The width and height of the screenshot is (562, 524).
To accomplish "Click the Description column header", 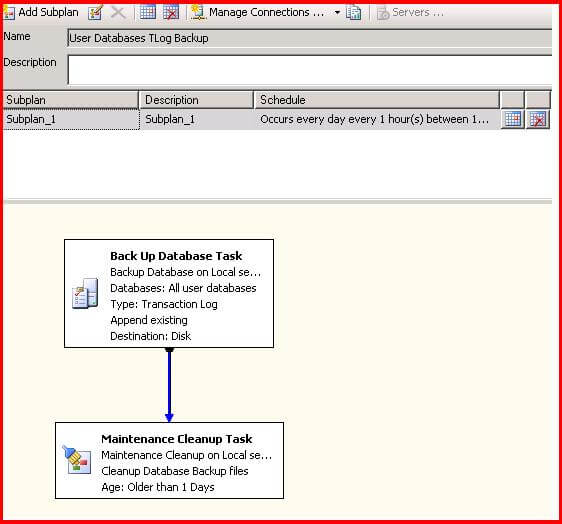I will [x=196, y=100].
